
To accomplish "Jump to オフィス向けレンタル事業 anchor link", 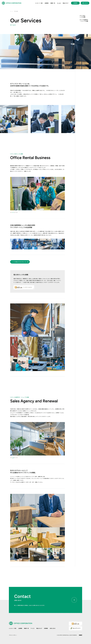I will tap(83, 16).
